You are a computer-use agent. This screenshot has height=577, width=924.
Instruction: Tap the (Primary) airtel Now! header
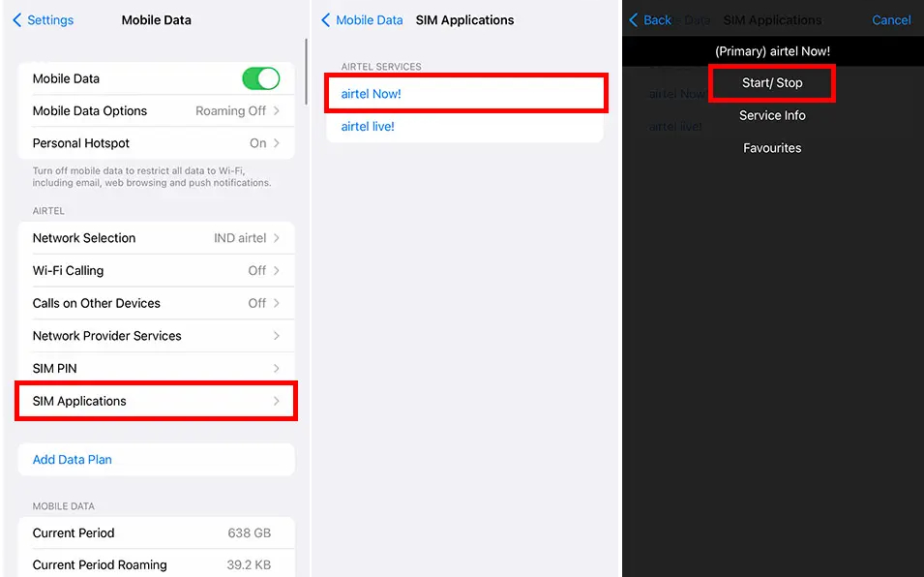pyautogui.click(x=772, y=51)
